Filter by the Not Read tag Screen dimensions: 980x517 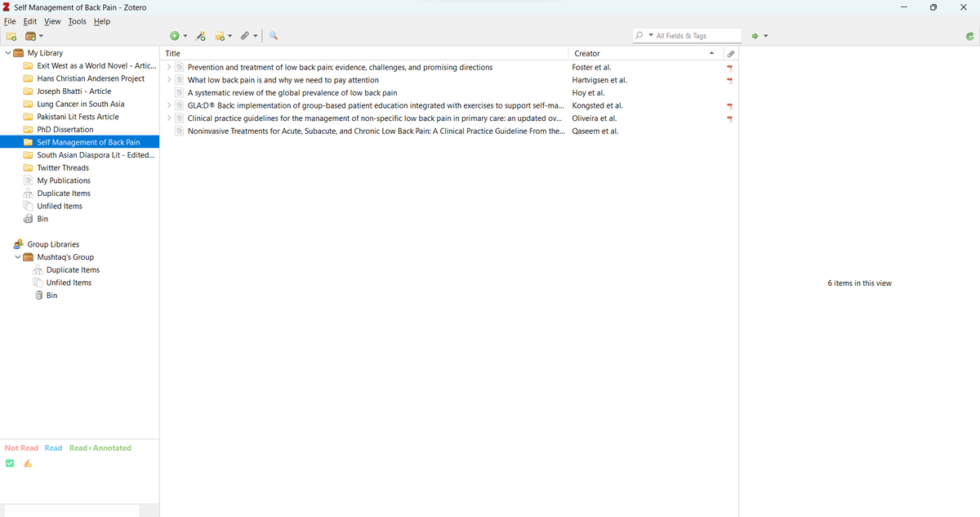click(21, 448)
